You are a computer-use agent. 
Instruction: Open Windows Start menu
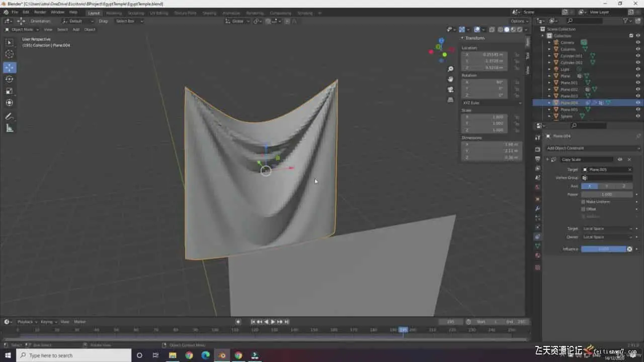point(8,355)
